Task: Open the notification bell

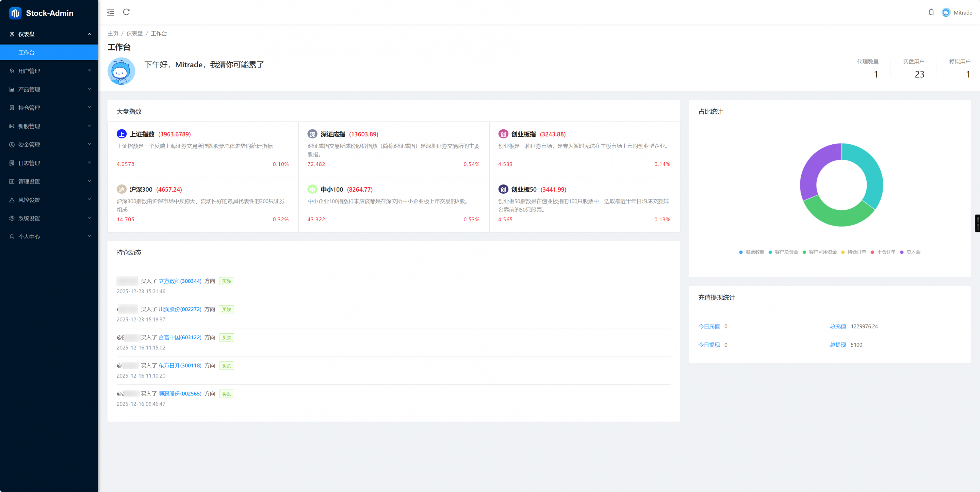Action: click(931, 12)
